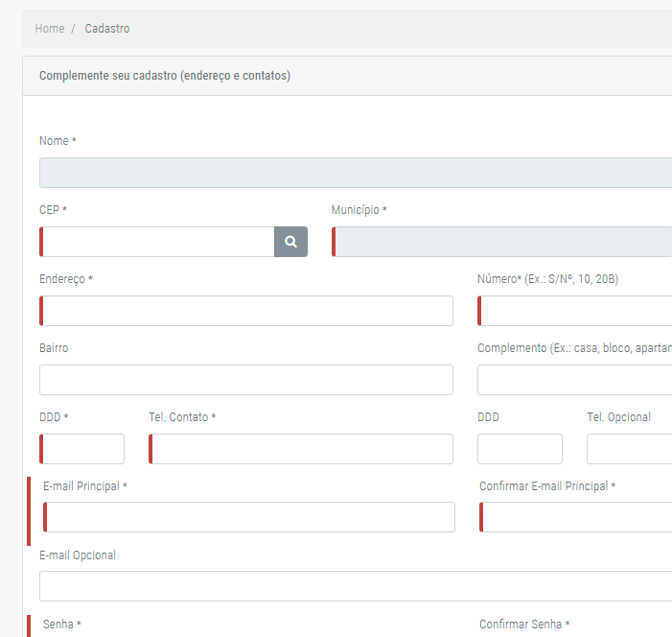The height and width of the screenshot is (637, 672).
Task: Click the 'E-mail Principal *' label
Action: pyautogui.click(x=85, y=486)
